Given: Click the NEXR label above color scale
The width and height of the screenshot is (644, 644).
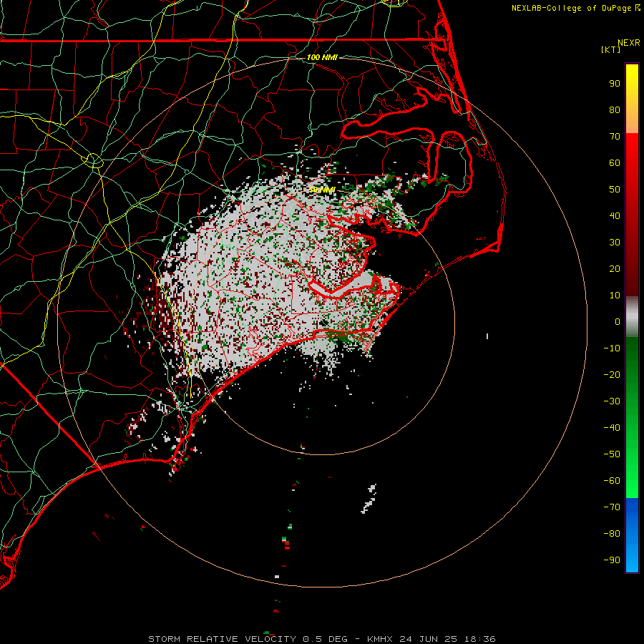Looking at the screenshot, I should pos(629,43).
